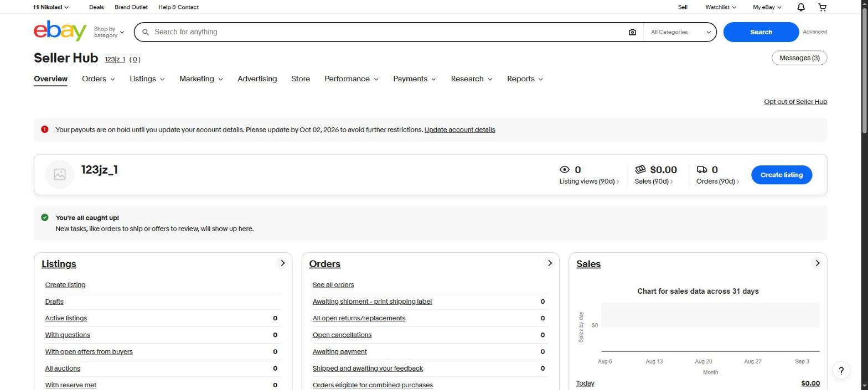
Task: Open Sales (90d) link
Action: tap(653, 181)
